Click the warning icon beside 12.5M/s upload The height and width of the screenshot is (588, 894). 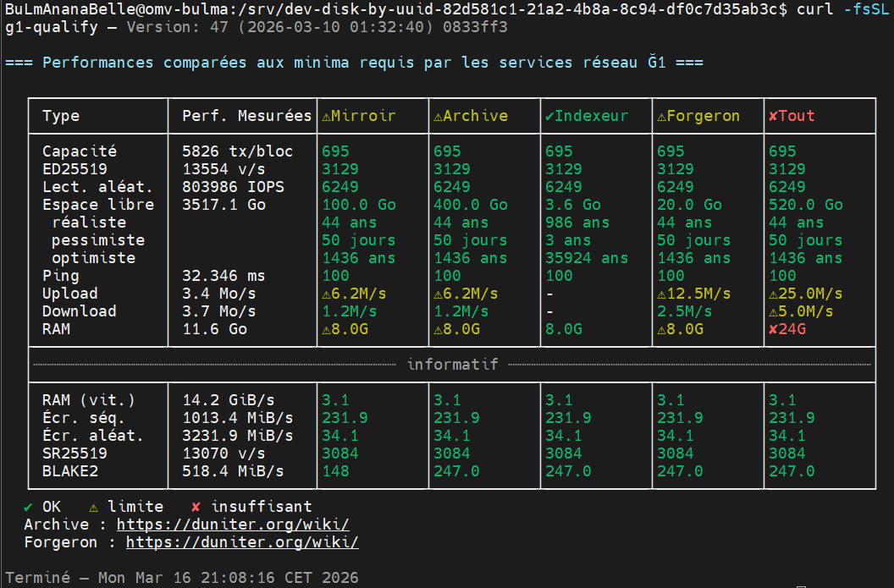point(661,294)
